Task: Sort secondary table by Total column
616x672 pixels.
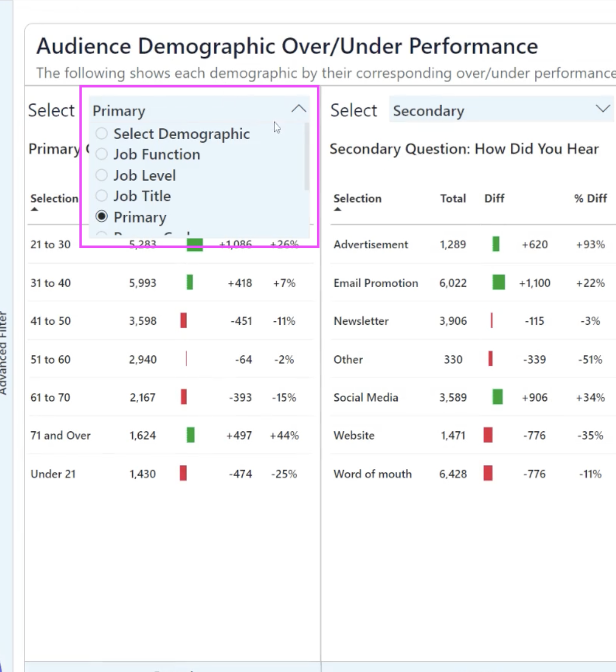Action: coord(453,198)
